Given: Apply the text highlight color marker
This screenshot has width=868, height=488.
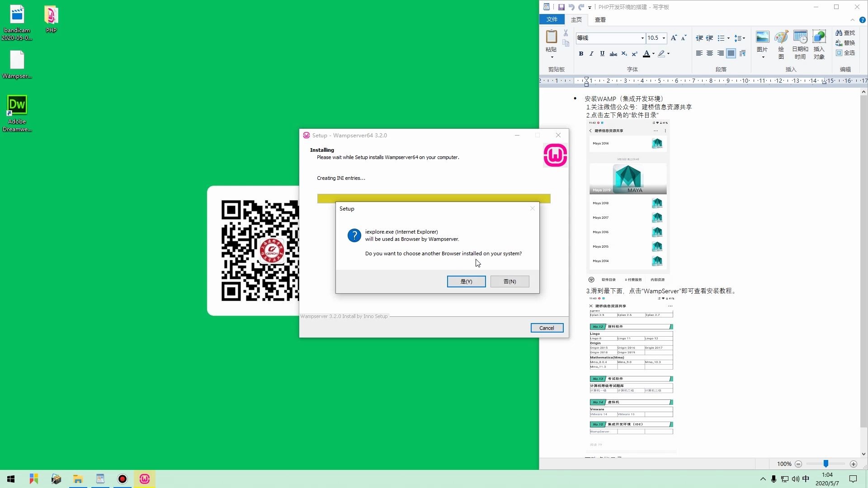Looking at the screenshot, I should (x=661, y=54).
